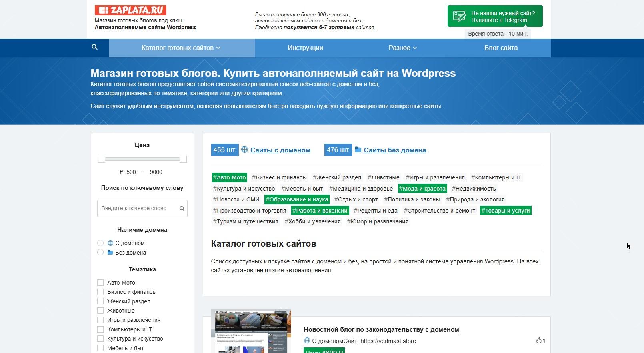Expand the Разное dropdown menu

(x=403, y=48)
